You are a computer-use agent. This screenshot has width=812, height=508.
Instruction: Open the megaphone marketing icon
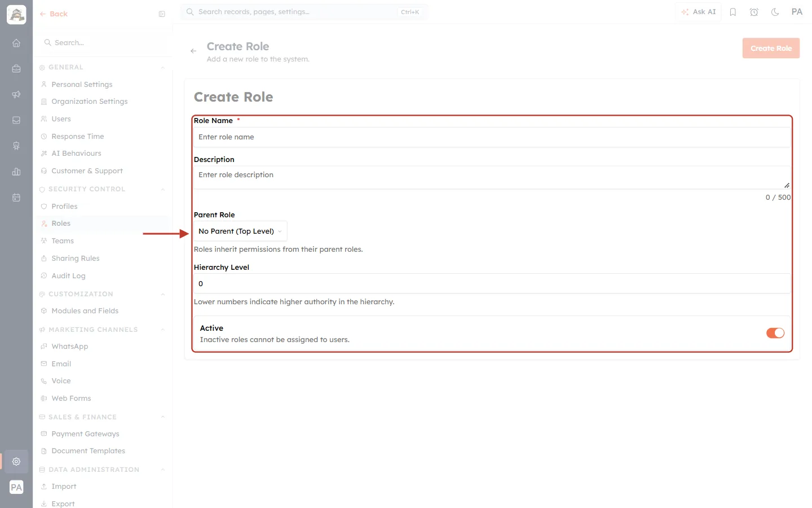tap(16, 94)
